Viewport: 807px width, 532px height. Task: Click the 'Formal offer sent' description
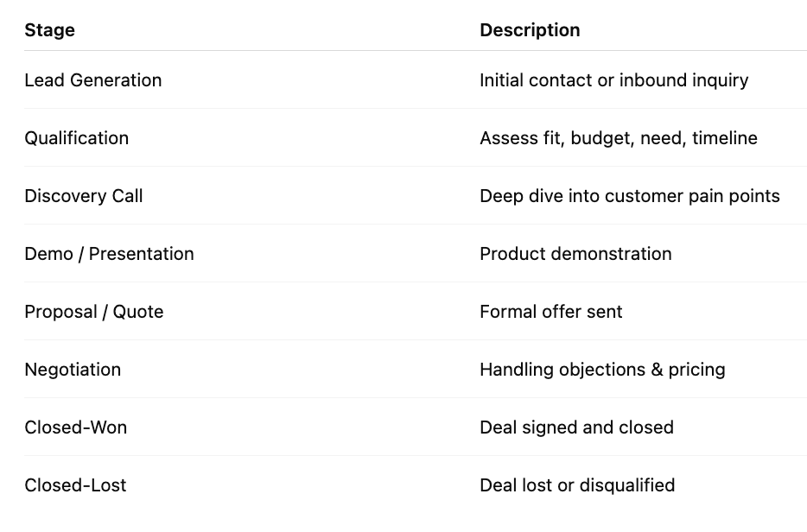click(551, 312)
